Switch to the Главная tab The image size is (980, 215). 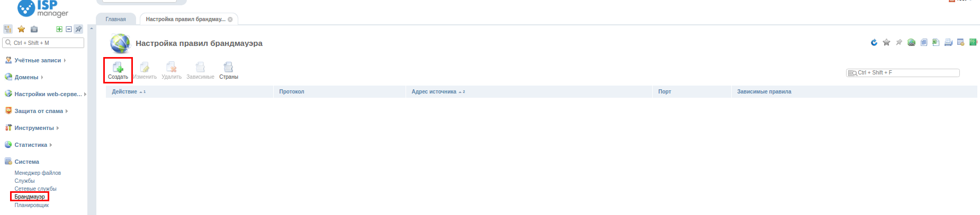[115, 19]
